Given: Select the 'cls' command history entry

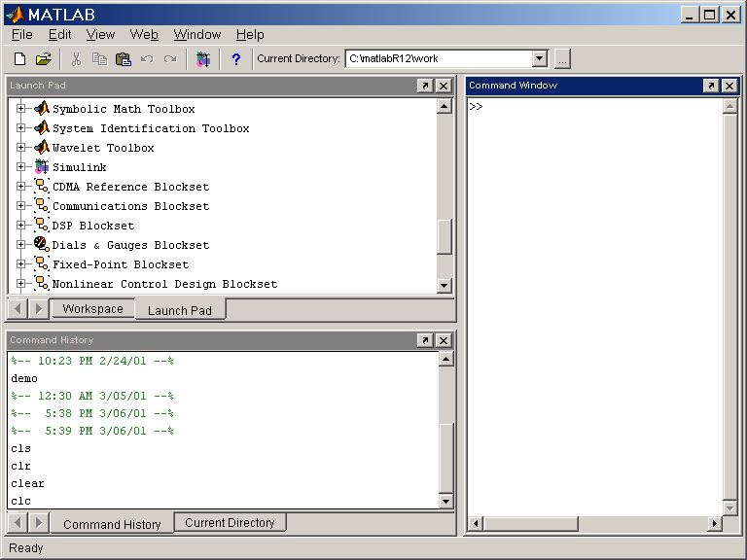Looking at the screenshot, I should click(21, 448).
